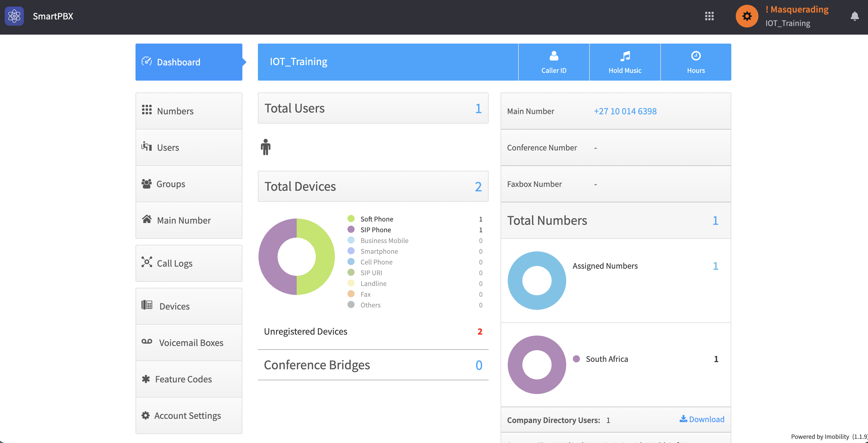Screen dimensions: 868x443
Task: Click the Smartphone legend label
Action: (379, 251)
